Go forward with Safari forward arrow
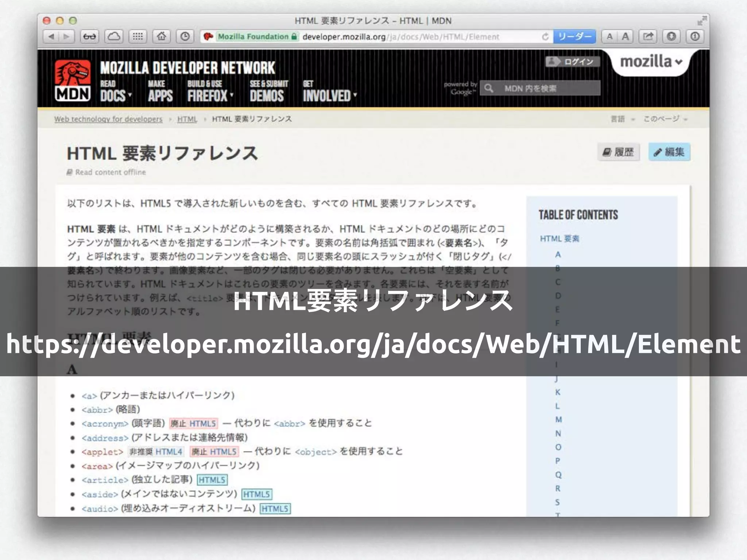Image resolution: width=747 pixels, height=560 pixels. [67, 36]
